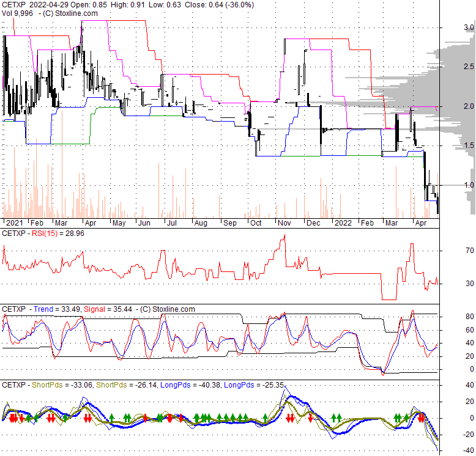476x456 pixels.
Task: Select the Nov label on the time axis
Action: (x=284, y=223)
